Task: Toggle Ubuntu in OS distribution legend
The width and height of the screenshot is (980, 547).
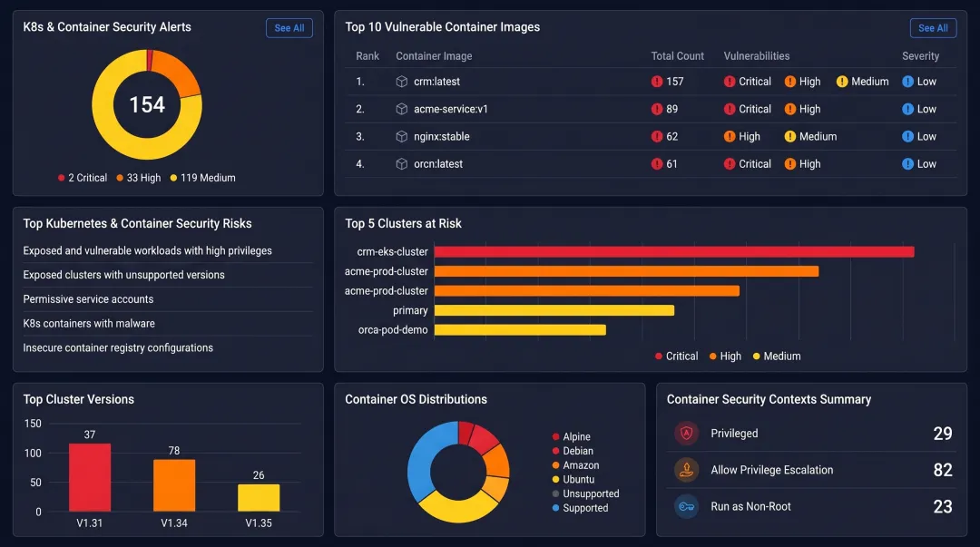Action: 573,480
